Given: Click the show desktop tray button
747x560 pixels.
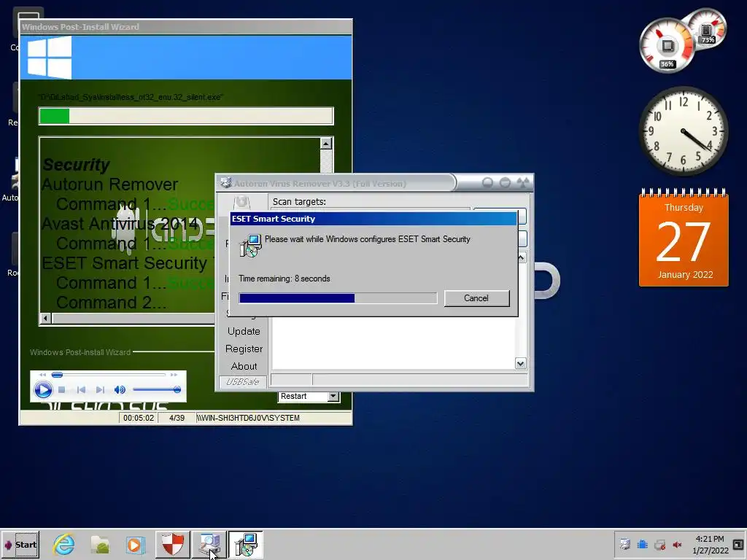Looking at the screenshot, I should 738,544.
